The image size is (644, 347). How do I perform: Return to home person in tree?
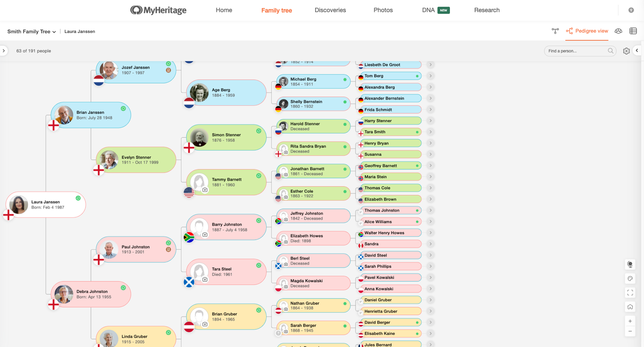pos(630,307)
